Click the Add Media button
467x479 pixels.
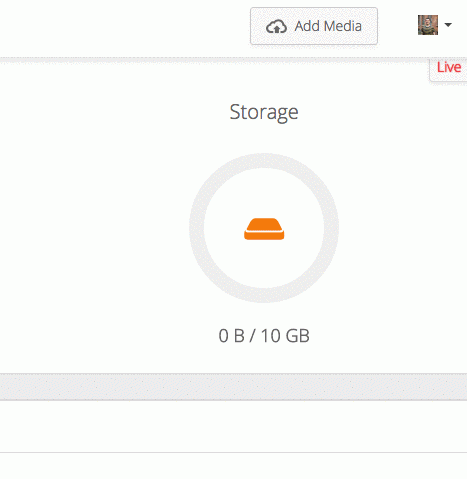point(314,26)
